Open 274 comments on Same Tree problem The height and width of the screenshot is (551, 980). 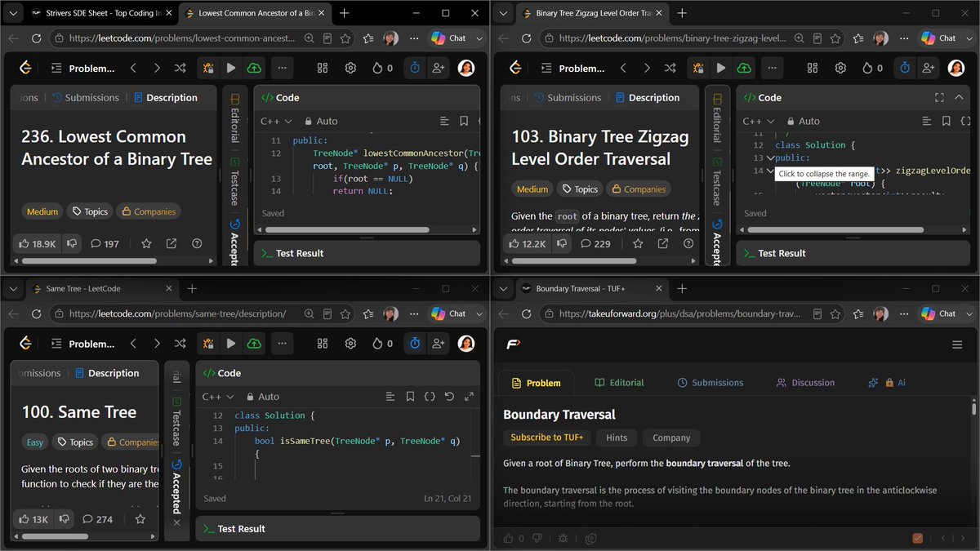tap(98, 518)
